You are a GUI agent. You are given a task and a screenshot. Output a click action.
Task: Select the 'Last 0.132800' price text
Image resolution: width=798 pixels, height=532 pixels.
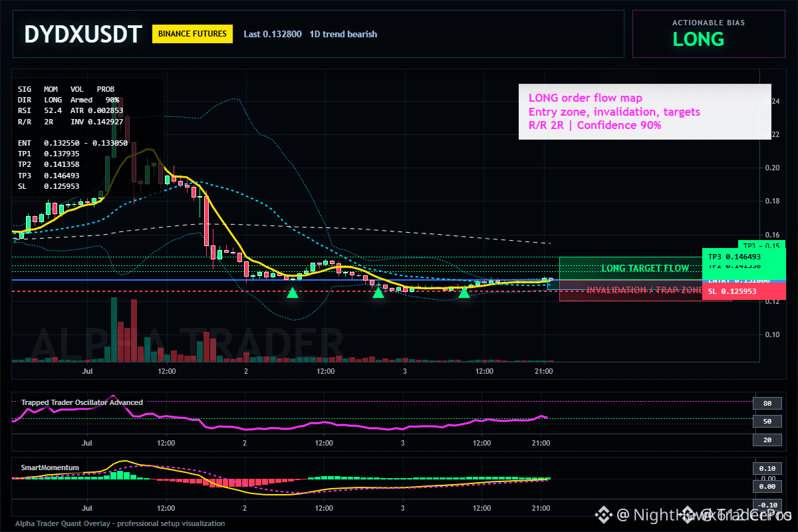coord(273,34)
